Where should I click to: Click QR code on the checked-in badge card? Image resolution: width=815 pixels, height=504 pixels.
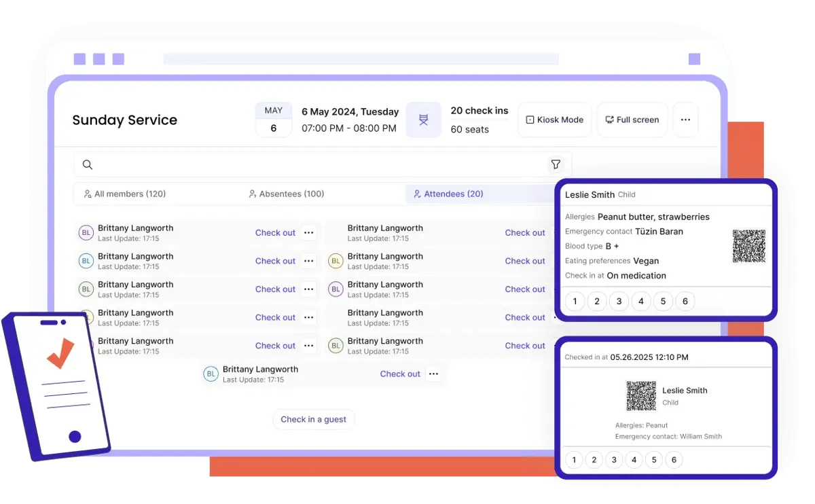641,396
